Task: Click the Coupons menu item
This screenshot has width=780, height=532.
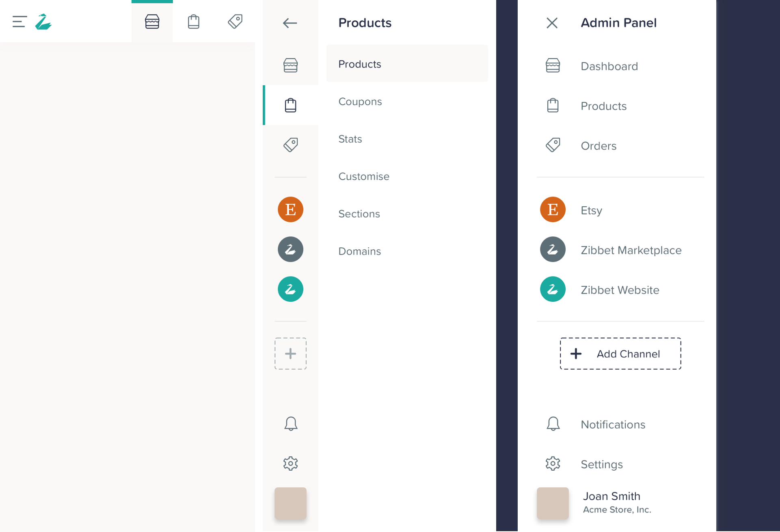Action: [x=361, y=101]
